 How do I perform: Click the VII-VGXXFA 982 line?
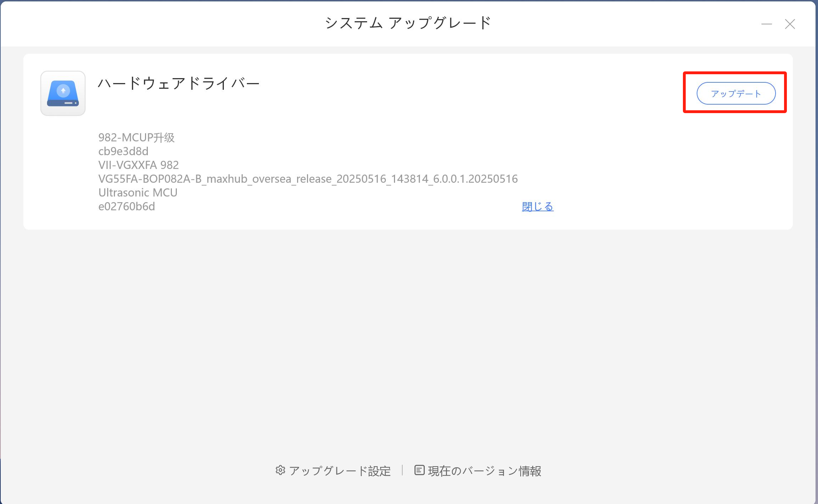(x=138, y=165)
